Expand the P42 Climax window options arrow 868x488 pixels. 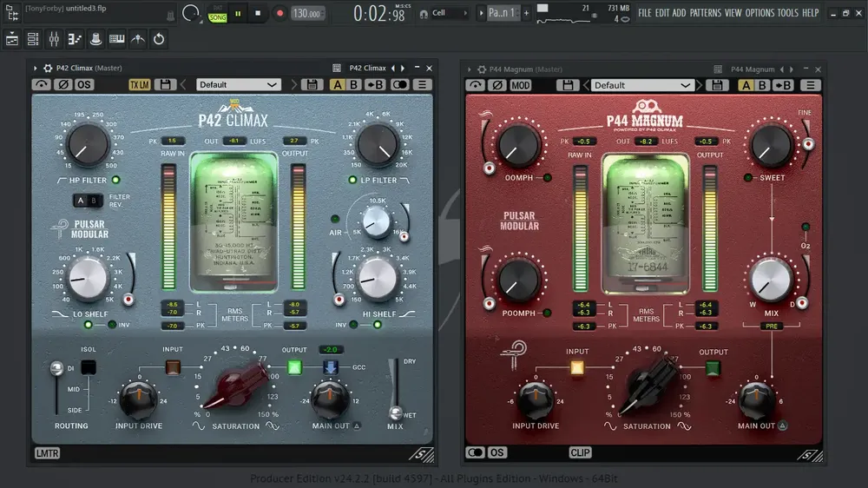click(x=35, y=68)
